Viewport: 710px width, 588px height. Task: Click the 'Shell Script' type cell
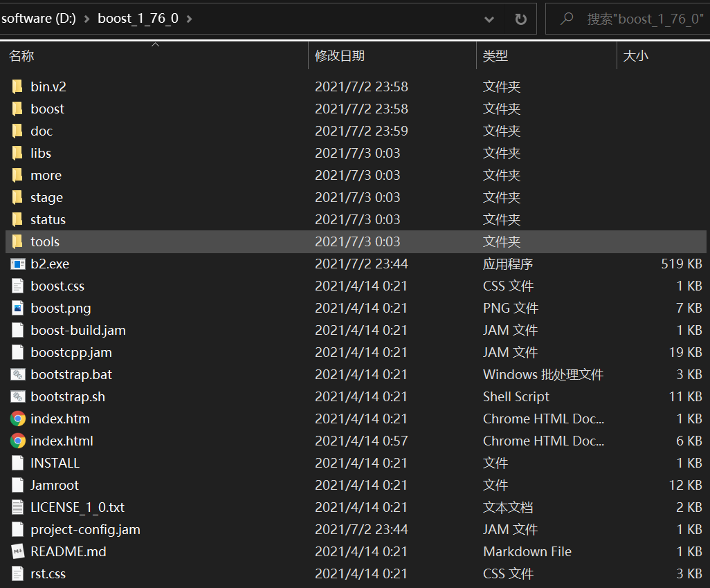click(516, 397)
